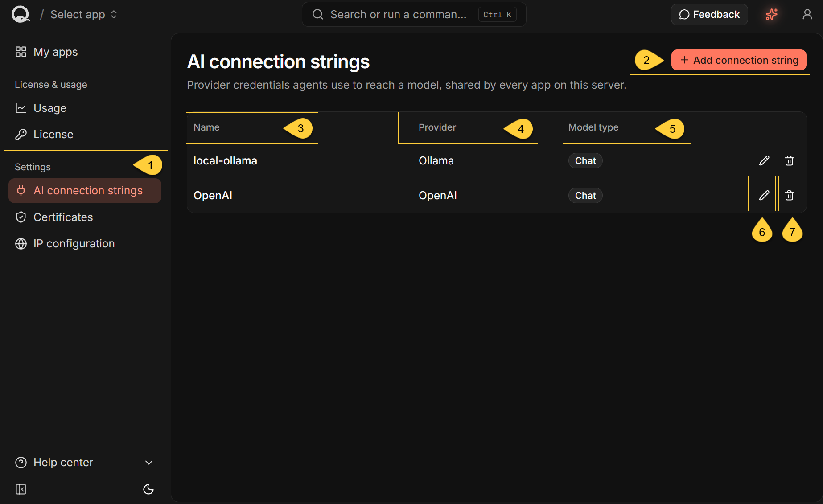Click Add connection string button
Viewport: 823px width, 504px height.
pos(739,60)
